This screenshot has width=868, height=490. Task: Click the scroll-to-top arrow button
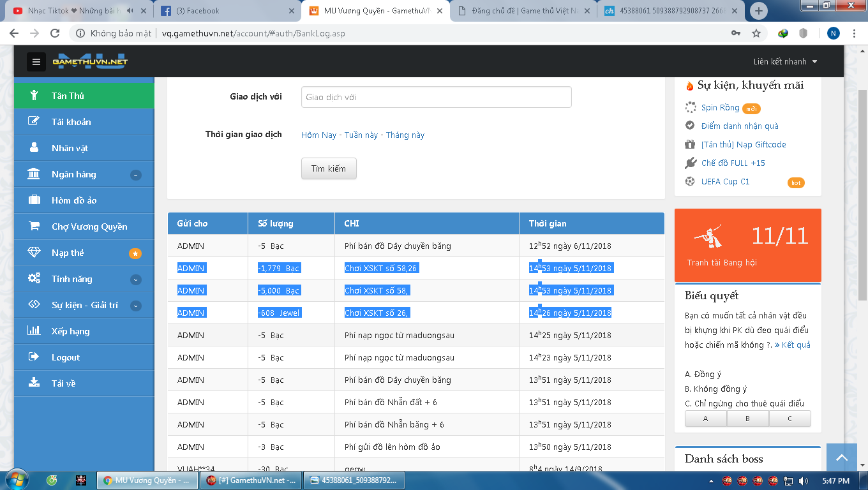tap(841, 458)
